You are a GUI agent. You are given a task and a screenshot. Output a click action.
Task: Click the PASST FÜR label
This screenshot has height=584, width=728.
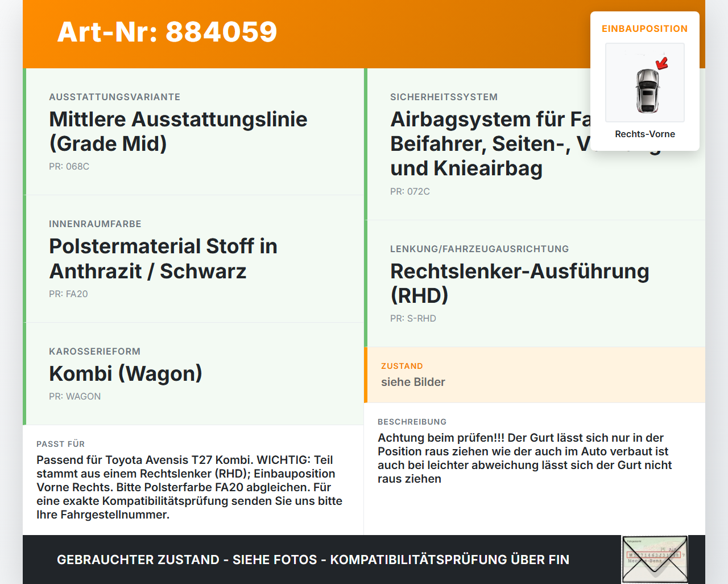pos(60,444)
